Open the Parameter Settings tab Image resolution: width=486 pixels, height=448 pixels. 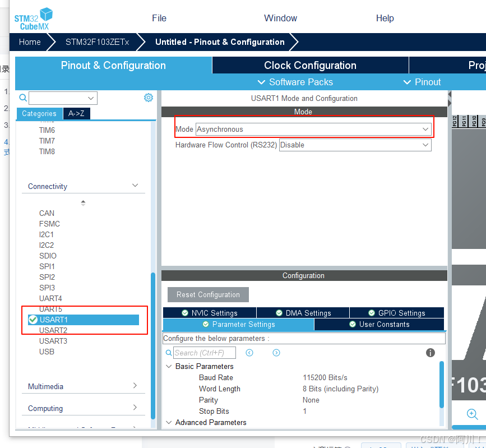[238, 324]
